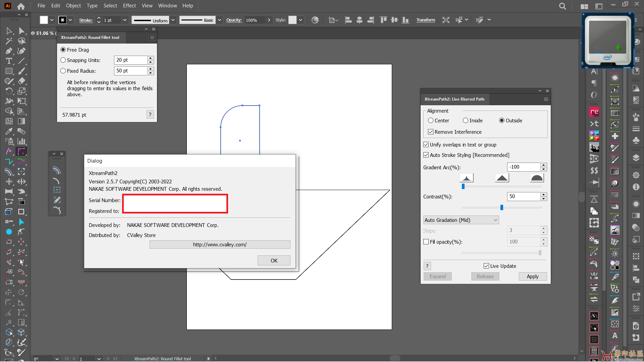Choose Outside alignment radio button
644x362 pixels.
tap(502, 120)
